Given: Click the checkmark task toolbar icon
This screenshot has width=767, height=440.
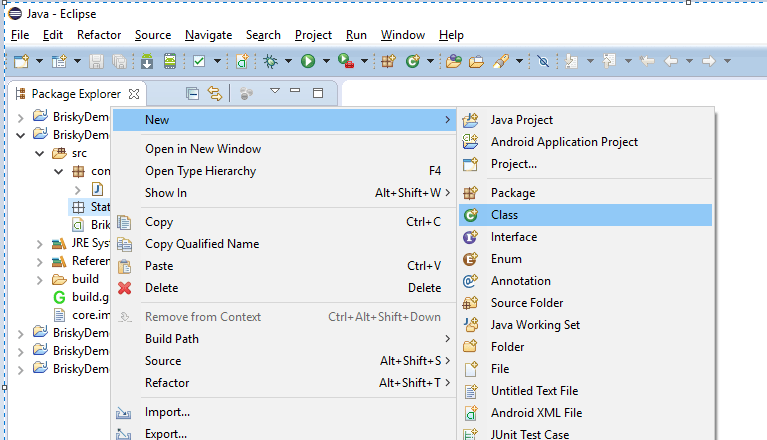Looking at the screenshot, I should [199, 61].
